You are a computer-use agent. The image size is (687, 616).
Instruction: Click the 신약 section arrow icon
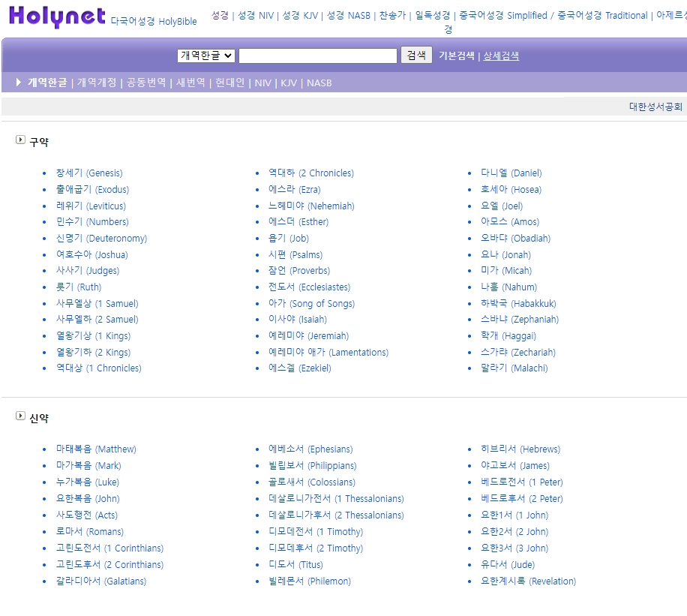(20, 416)
